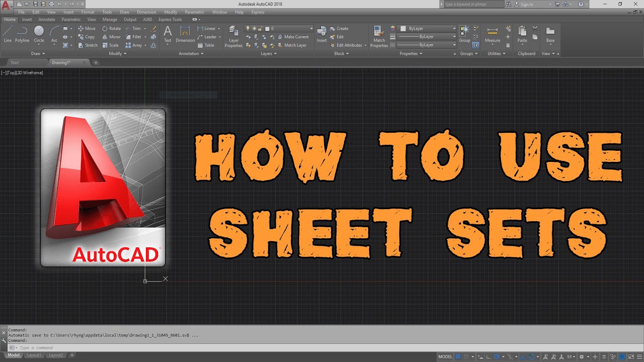Screen dimensions: 644x362
Task: Toggle MODEL space button in status bar
Action: pos(445,356)
